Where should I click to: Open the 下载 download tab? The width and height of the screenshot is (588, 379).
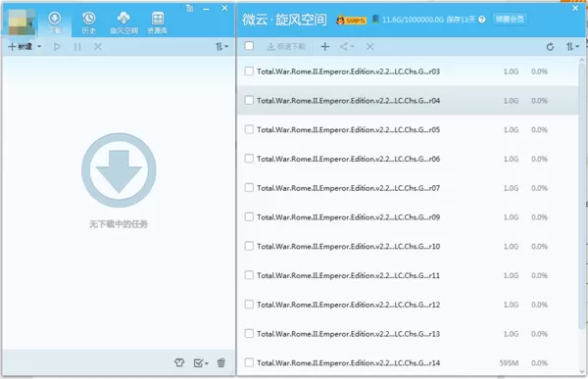click(55, 24)
